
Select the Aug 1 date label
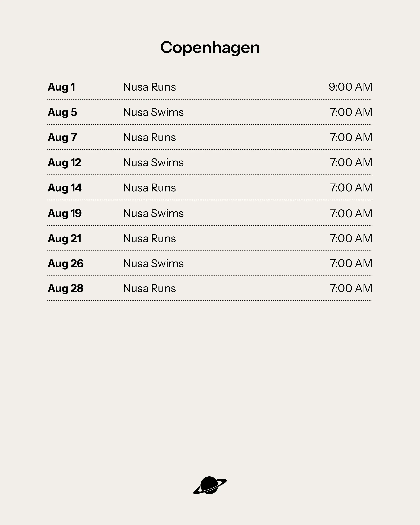click(61, 87)
